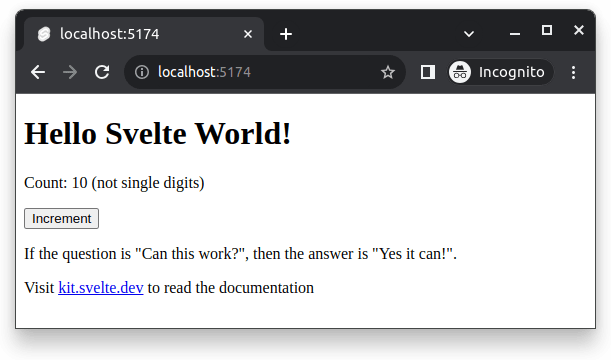The image size is (611, 360).
Task: Open Chrome three-dot menu
Action: [573, 72]
